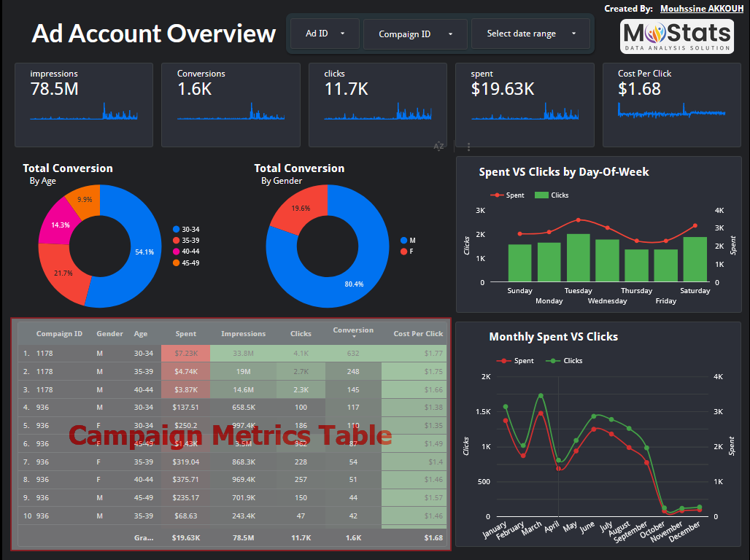
Task: Click the AZ sort icon
Action: coord(438,147)
